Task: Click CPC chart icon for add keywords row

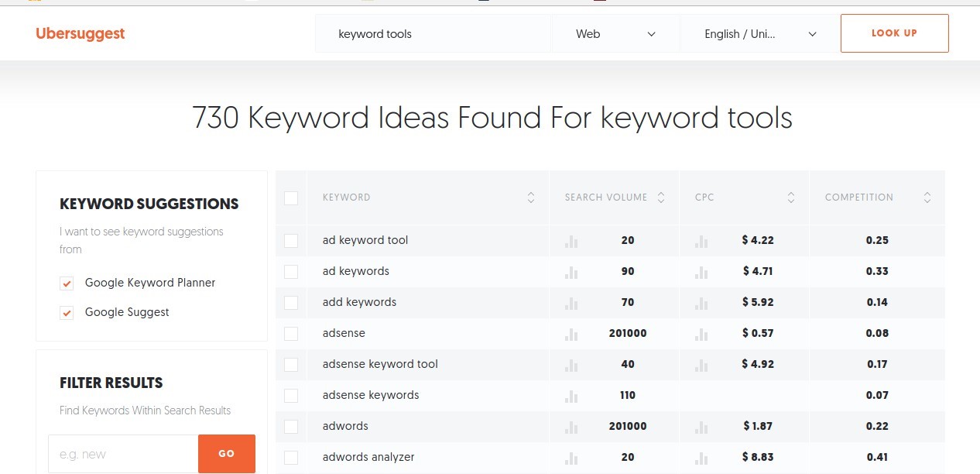Action: point(701,303)
